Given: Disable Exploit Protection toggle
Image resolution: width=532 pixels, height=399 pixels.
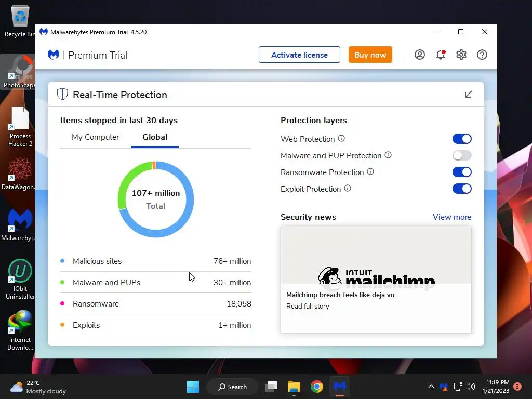Looking at the screenshot, I should [x=462, y=189].
